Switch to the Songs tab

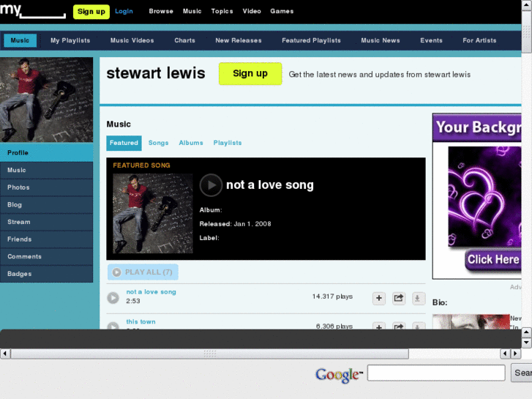point(158,143)
